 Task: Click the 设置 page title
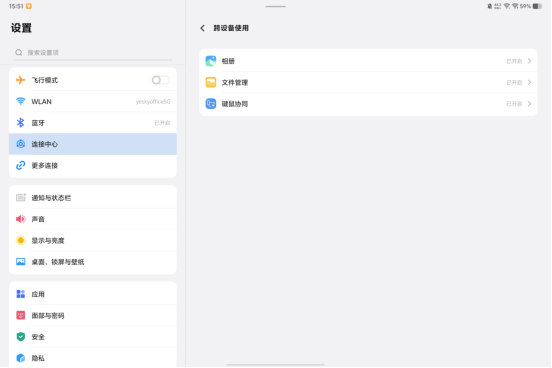point(21,28)
